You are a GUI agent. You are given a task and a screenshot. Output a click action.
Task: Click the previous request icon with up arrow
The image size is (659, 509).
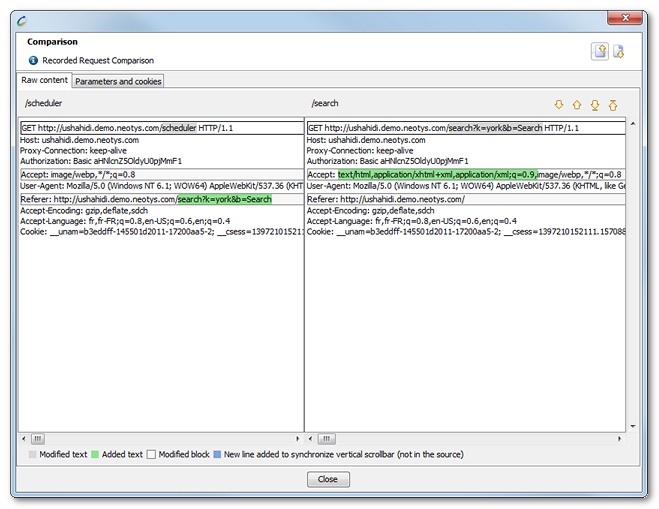[600, 51]
